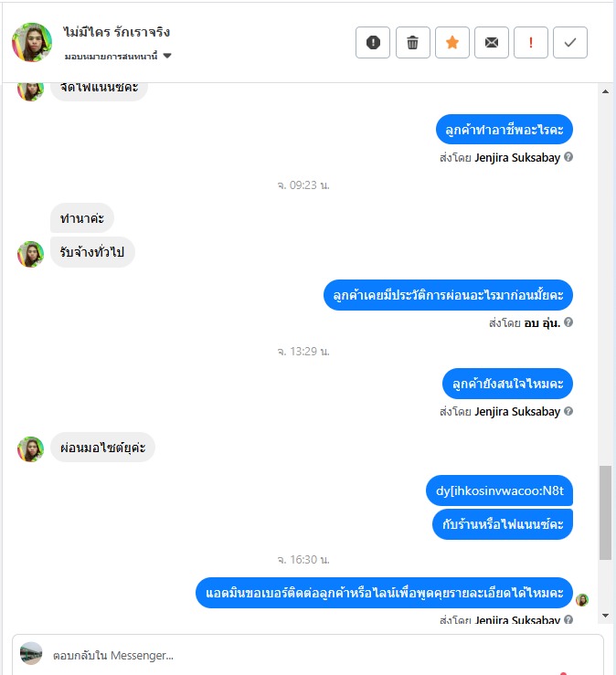Click info icon next to first Jenjira Suksabay
The image size is (616, 675).
(568, 157)
